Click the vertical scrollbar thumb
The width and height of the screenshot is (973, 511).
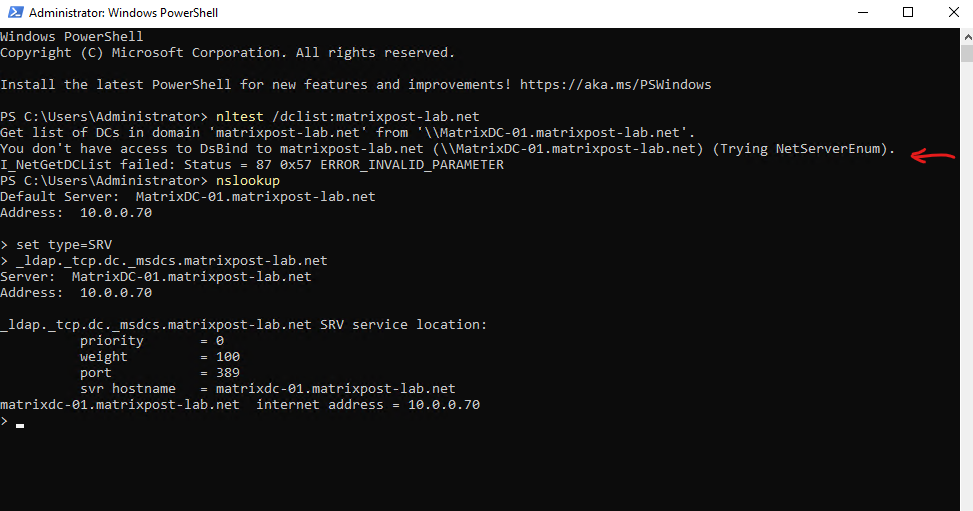pos(967,53)
